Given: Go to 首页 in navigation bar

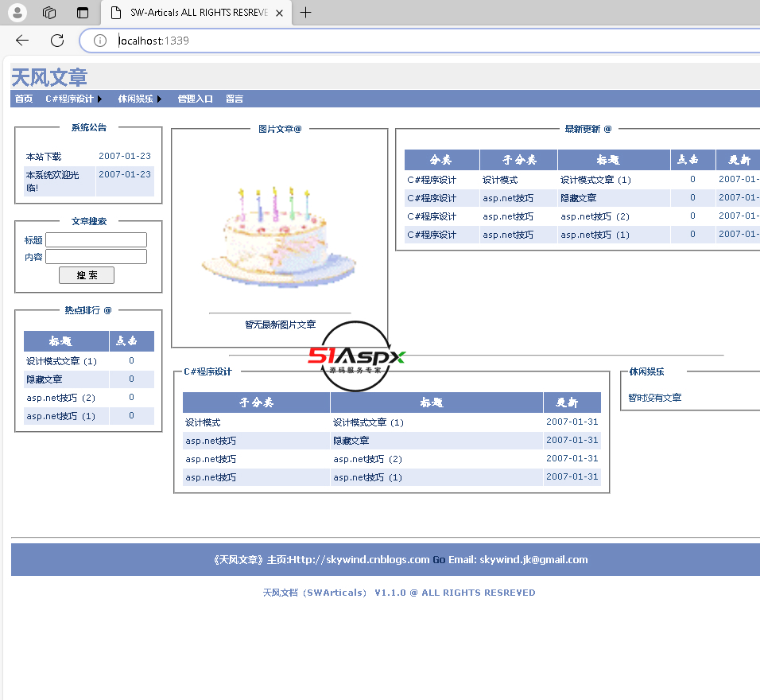Looking at the screenshot, I should click(x=24, y=99).
